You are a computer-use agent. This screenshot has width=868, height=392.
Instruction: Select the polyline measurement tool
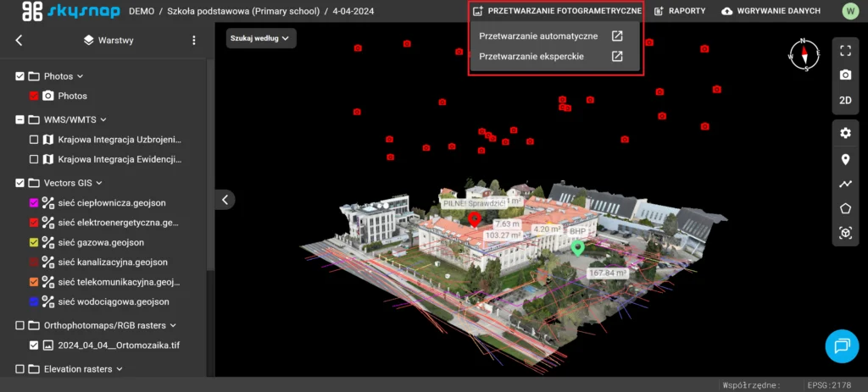coord(844,184)
